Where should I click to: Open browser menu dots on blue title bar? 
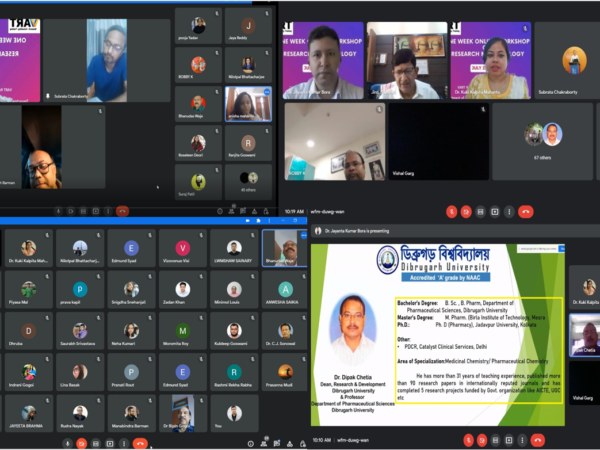(x=269, y=221)
